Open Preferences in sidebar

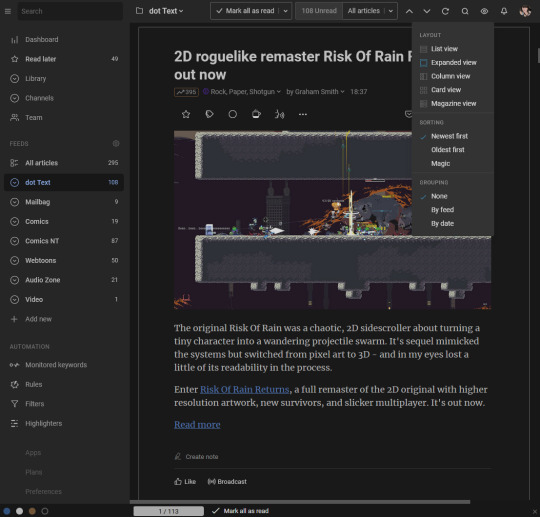pos(43,492)
